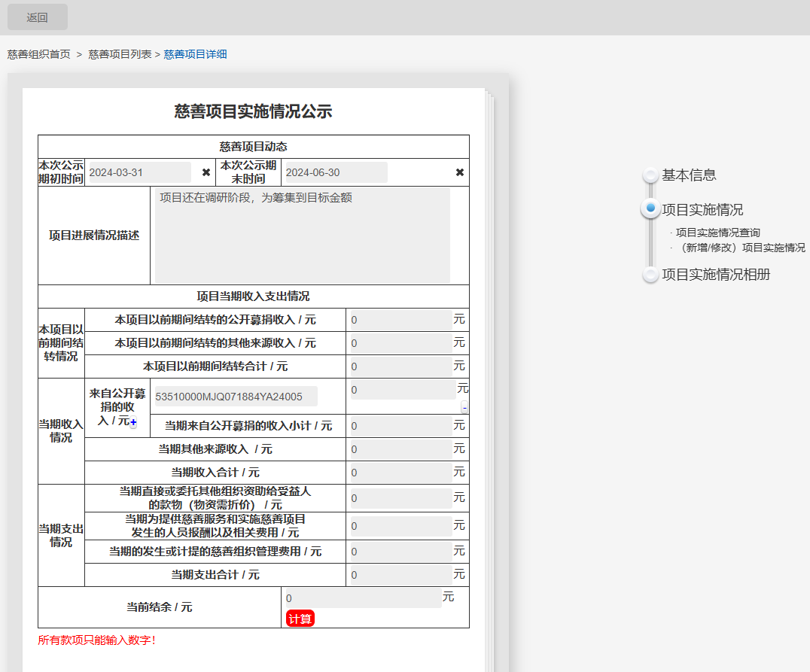Click the end date field 2024-06-30
The image size is (810, 672).
pos(336,172)
